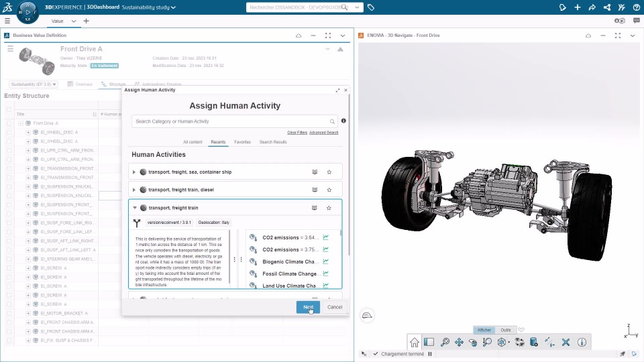Click the tag icon next to search bar
Screen dimensions: 644x362
tap(371, 7)
